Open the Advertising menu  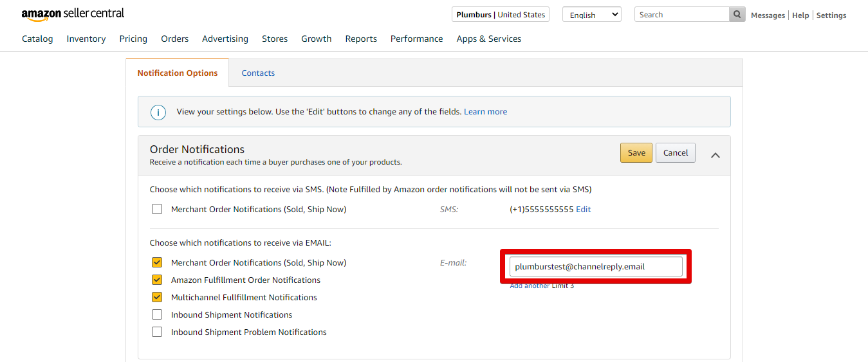coord(225,39)
